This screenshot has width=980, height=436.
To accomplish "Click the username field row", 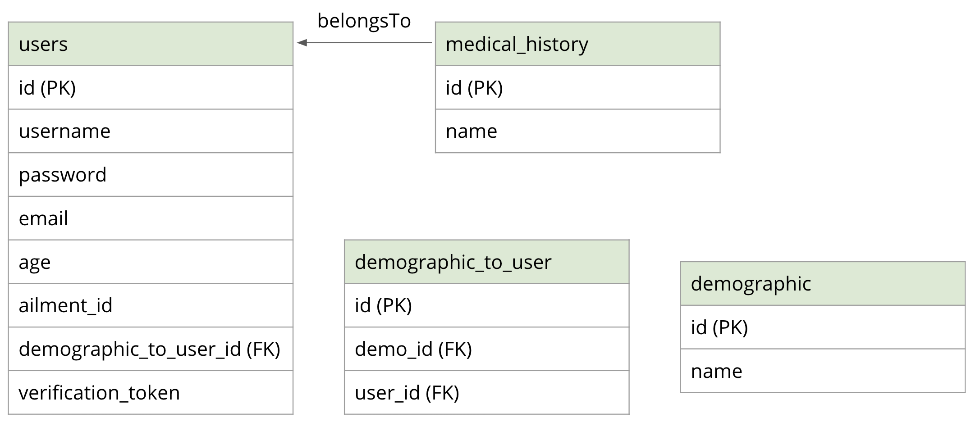I will [151, 131].
